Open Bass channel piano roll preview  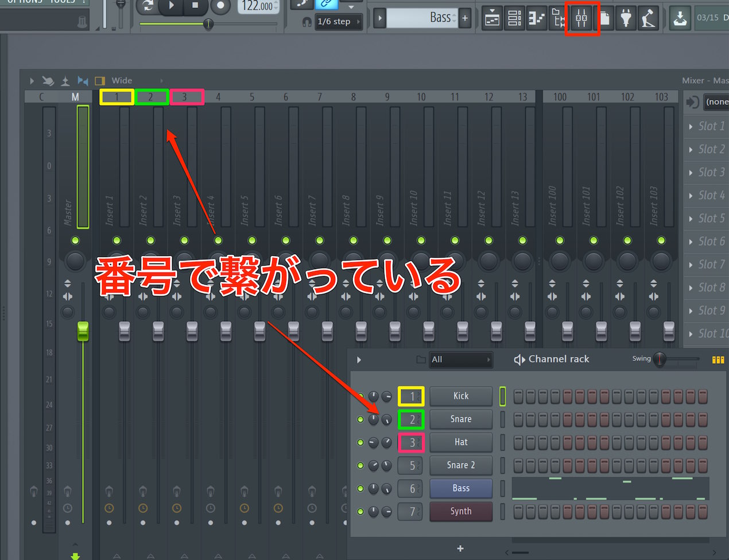pos(610,488)
